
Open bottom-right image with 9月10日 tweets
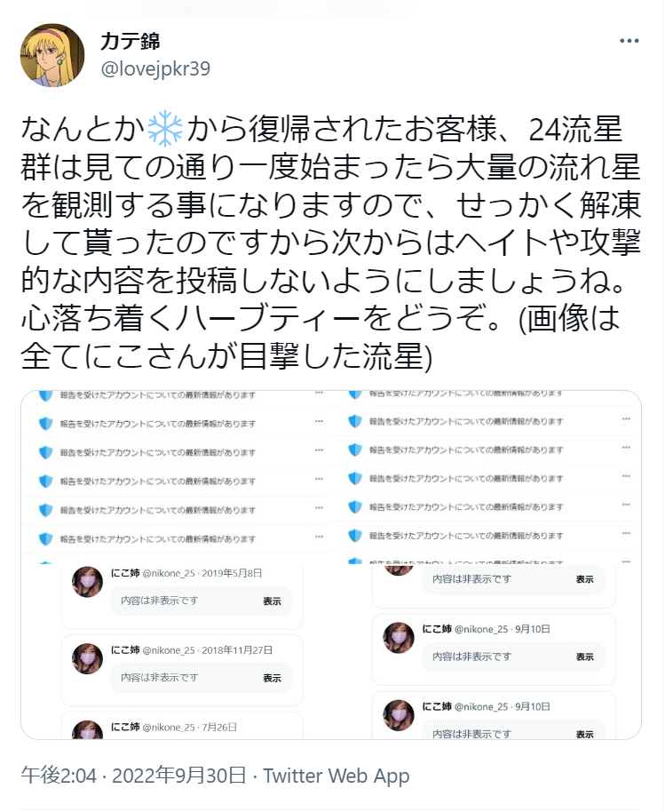pos(487,652)
